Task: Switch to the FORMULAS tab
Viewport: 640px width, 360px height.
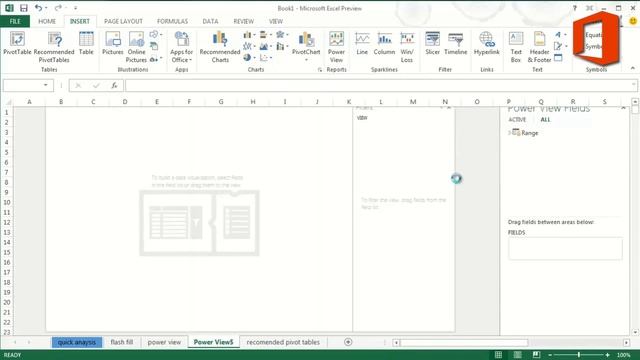Action: point(172,21)
